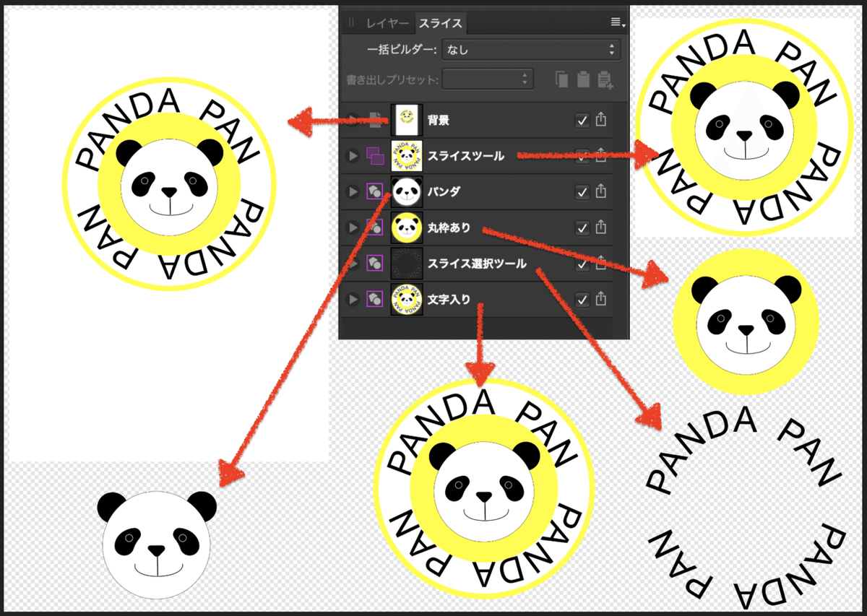Image resolution: width=867 pixels, height=616 pixels.
Task: Click the 書き出しプリセット combo box
Action: 488,79
